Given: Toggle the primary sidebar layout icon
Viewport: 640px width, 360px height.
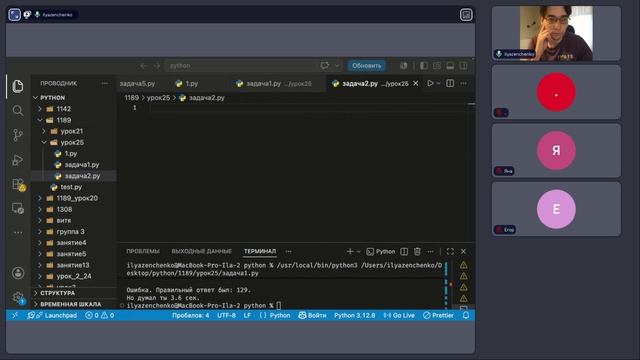Looking at the screenshot, I should (x=424, y=66).
